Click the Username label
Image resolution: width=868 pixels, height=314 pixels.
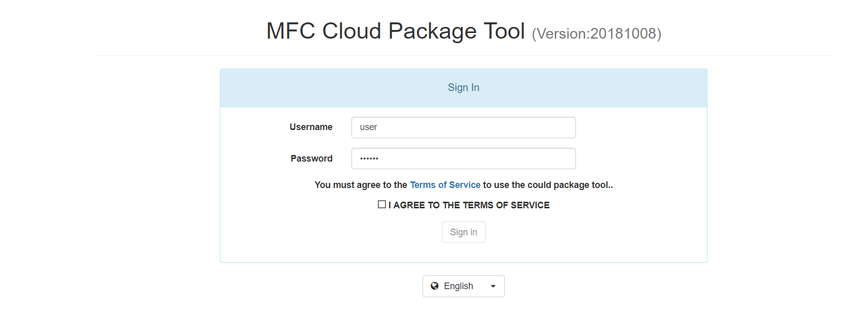click(311, 127)
